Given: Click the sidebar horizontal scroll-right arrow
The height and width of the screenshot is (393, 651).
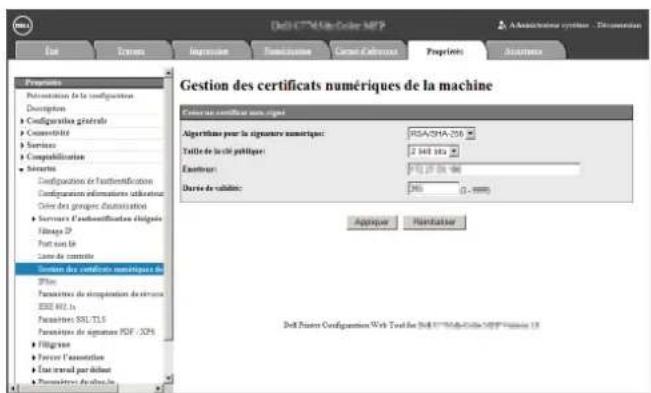Looking at the screenshot, I should point(158,388).
